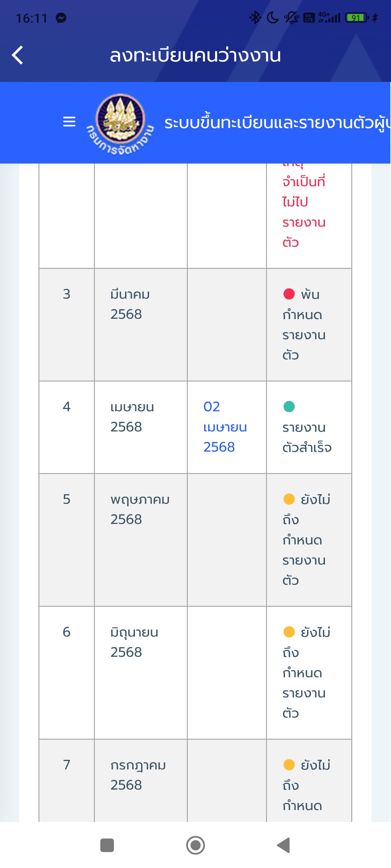Viewport: 391px width, 868px height.
Task: Tap the ลงทะเบียนคนว่างงาน page title
Action: (195, 56)
